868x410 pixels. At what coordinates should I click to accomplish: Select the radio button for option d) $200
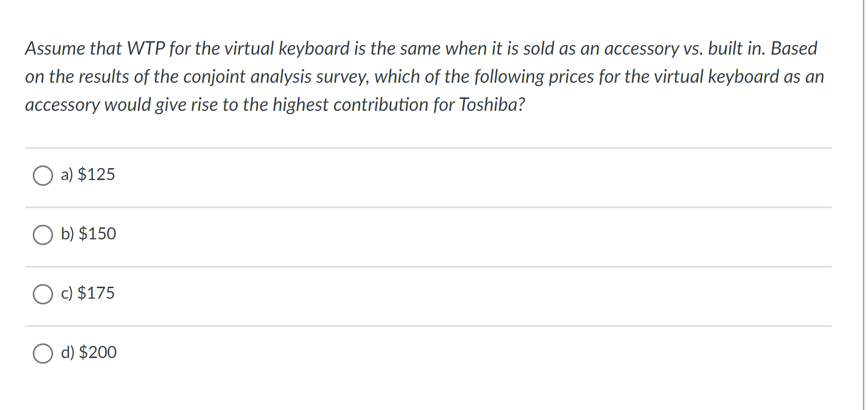tap(43, 353)
